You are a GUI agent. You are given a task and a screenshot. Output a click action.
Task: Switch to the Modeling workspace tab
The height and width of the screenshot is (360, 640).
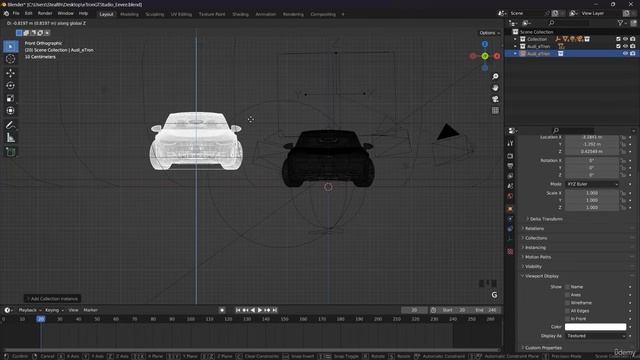point(129,14)
